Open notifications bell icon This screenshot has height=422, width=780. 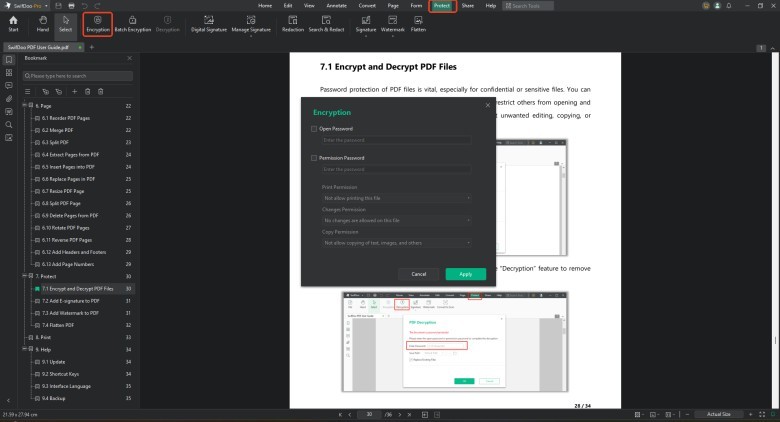pyautogui.click(x=729, y=5)
